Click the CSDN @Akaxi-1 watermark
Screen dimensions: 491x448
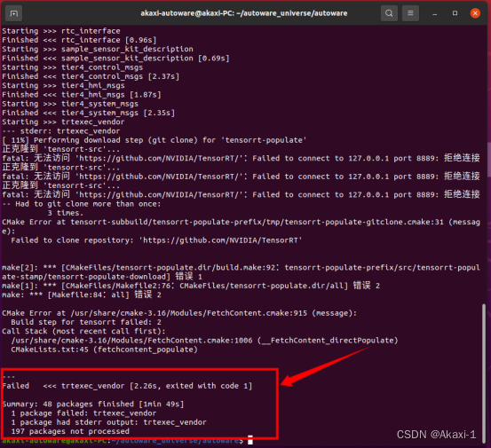(436, 434)
